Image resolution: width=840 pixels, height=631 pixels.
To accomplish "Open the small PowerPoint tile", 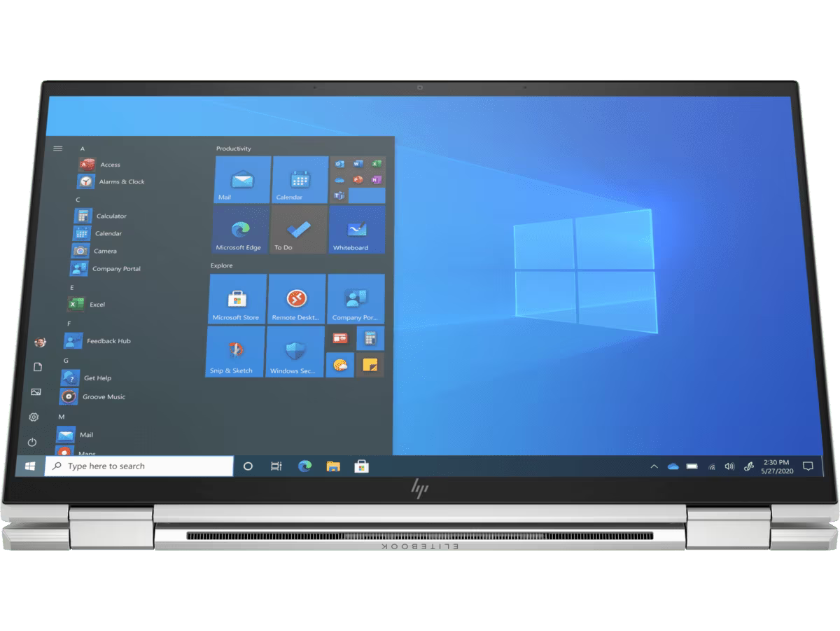I will 358,180.
